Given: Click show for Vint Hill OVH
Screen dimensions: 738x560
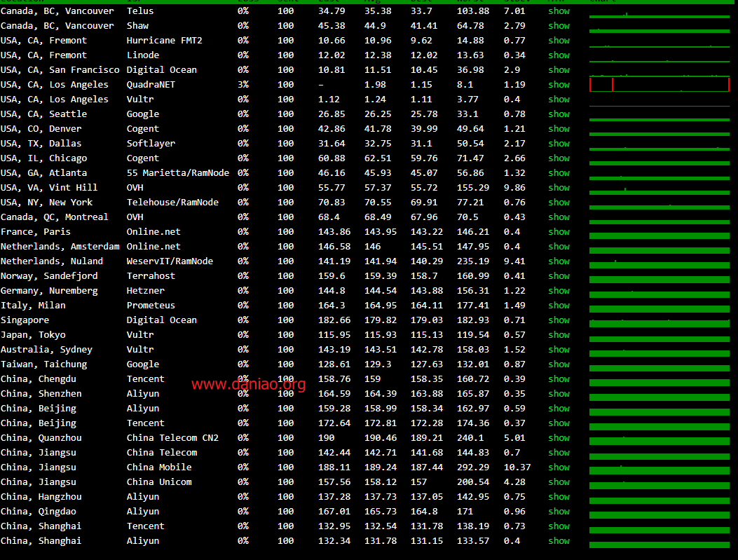Looking at the screenshot, I should click(x=559, y=187).
